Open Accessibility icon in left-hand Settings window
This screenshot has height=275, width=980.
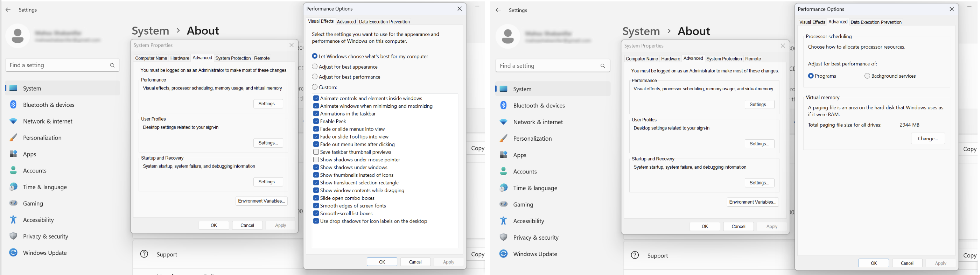tap(13, 220)
